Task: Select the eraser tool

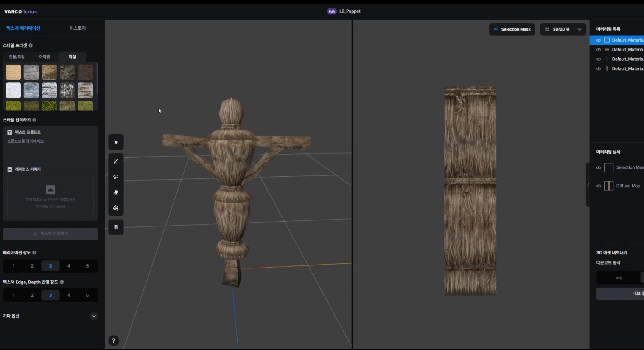Action: point(116,192)
